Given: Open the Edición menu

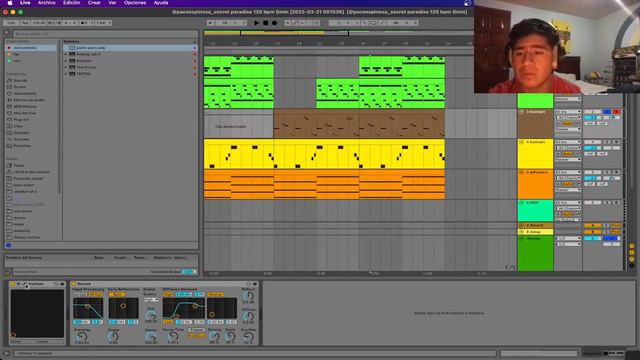Looking at the screenshot, I should (71, 3).
